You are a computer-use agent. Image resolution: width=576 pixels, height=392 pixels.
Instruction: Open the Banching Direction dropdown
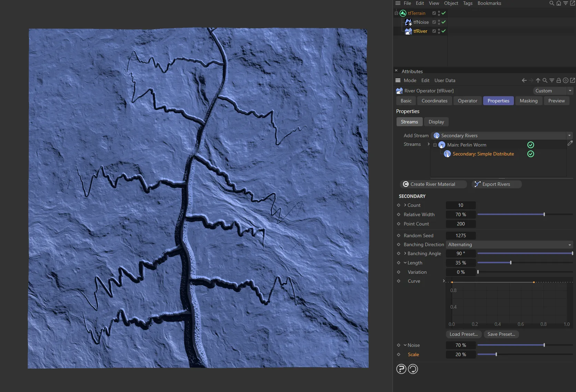click(569, 244)
